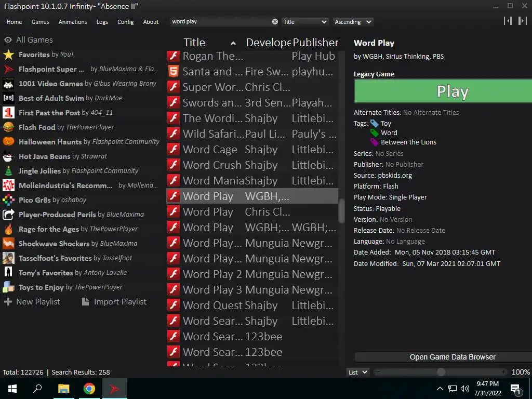Screen dimensions: 532x399
Task: Click the game list vertical scrollbar
Action: (x=341, y=211)
